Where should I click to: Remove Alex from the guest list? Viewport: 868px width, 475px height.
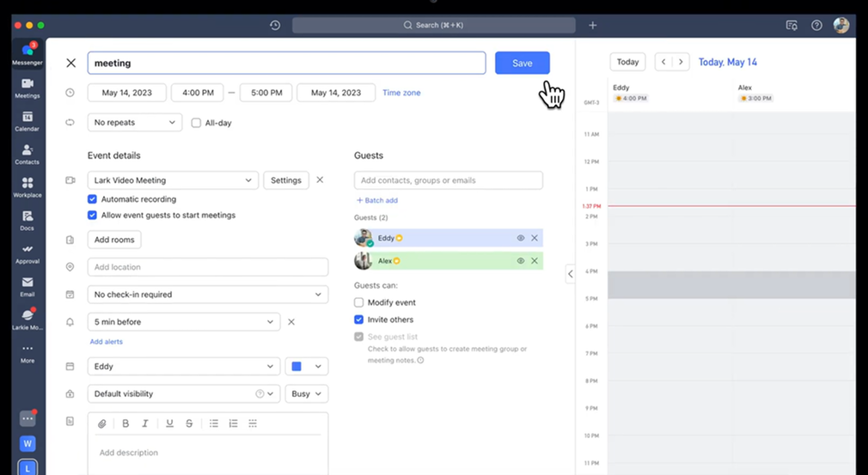point(535,260)
